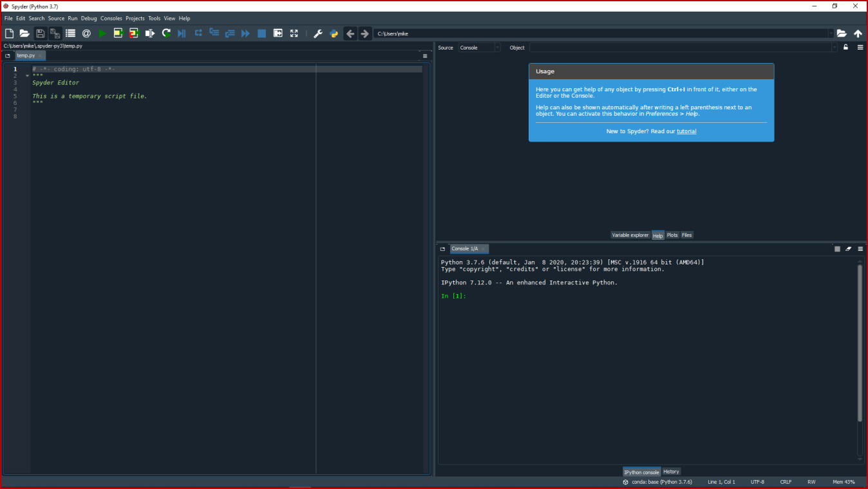Run the current cell
This screenshot has width=868, height=489.
(118, 33)
